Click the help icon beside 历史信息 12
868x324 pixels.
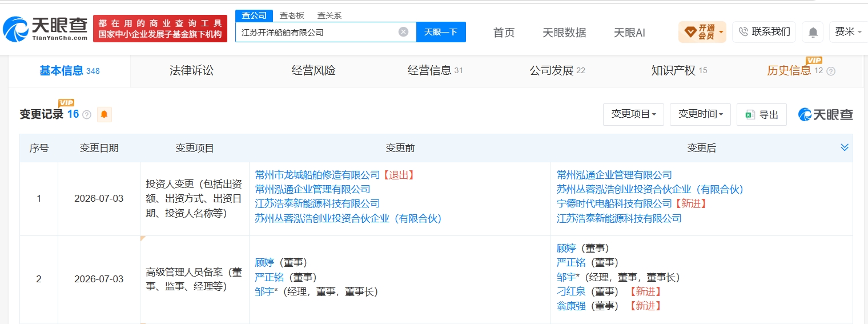[x=831, y=71]
